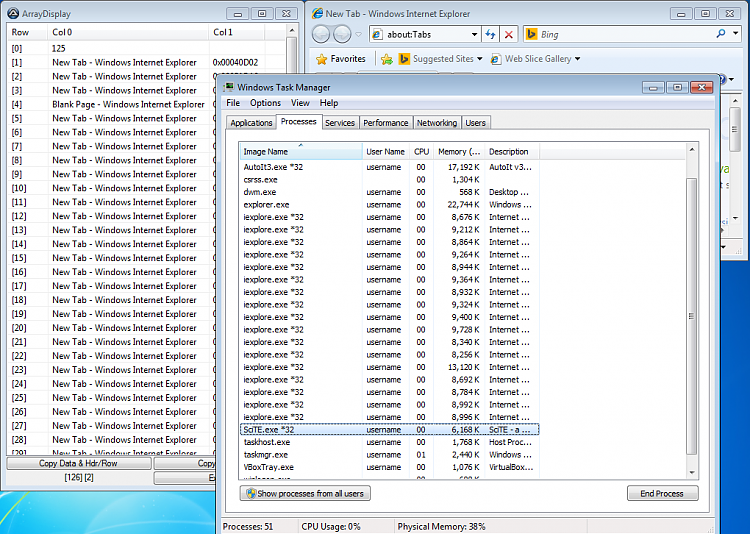The height and width of the screenshot is (534, 750).
Task: Select row [16] in the ArrayDisplay list
Action: tap(111, 272)
